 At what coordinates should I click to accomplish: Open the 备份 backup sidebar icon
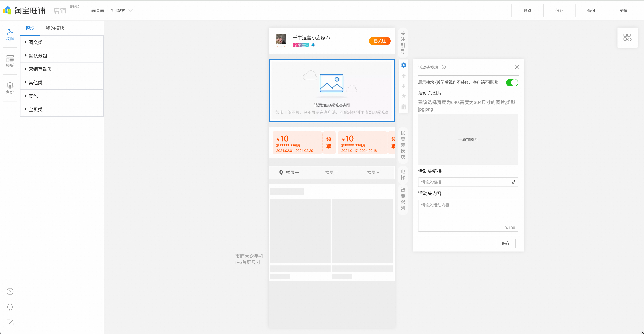point(10,88)
